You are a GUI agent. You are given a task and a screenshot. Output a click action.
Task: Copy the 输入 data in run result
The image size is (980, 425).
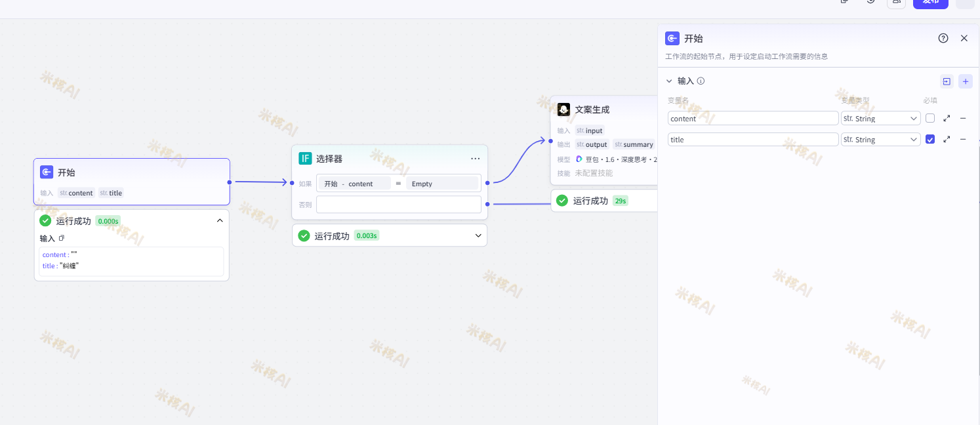pyautogui.click(x=62, y=238)
